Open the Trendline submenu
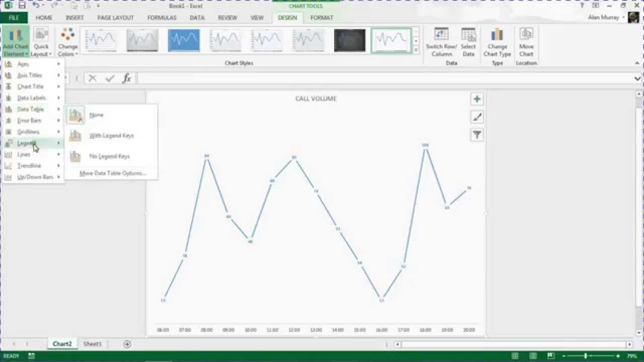 point(33,166)
